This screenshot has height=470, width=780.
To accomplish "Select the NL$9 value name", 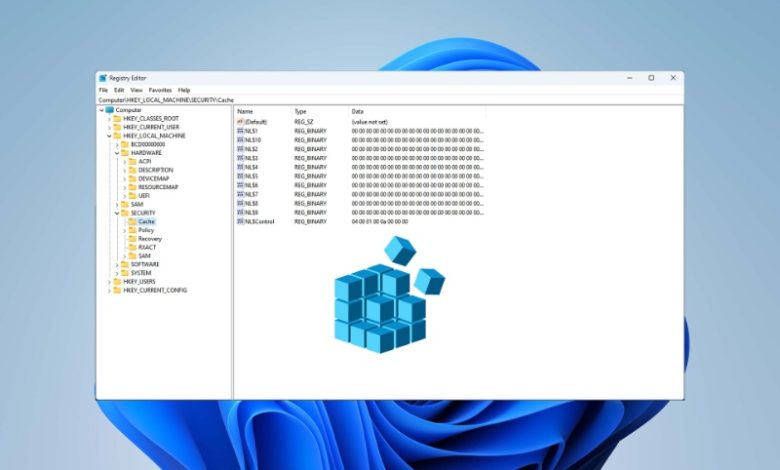I will tap(251, 212).
